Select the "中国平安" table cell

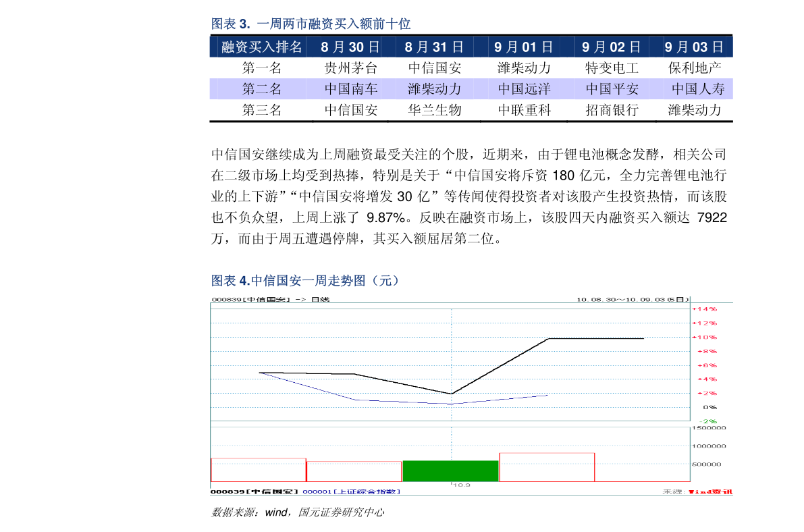612,88
